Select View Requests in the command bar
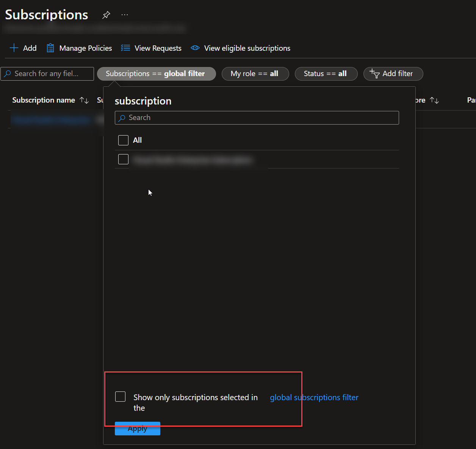476x449 pixels. (x=158, y=48)
